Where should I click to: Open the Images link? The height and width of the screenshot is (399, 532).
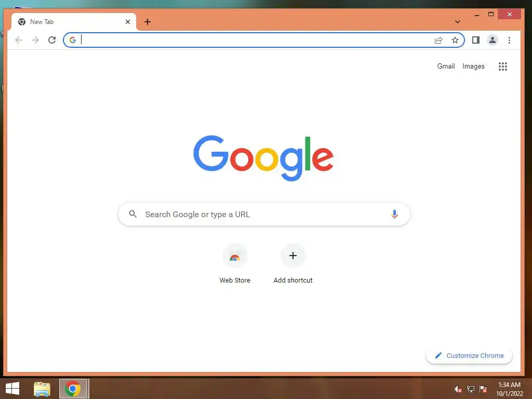[473, 66]
